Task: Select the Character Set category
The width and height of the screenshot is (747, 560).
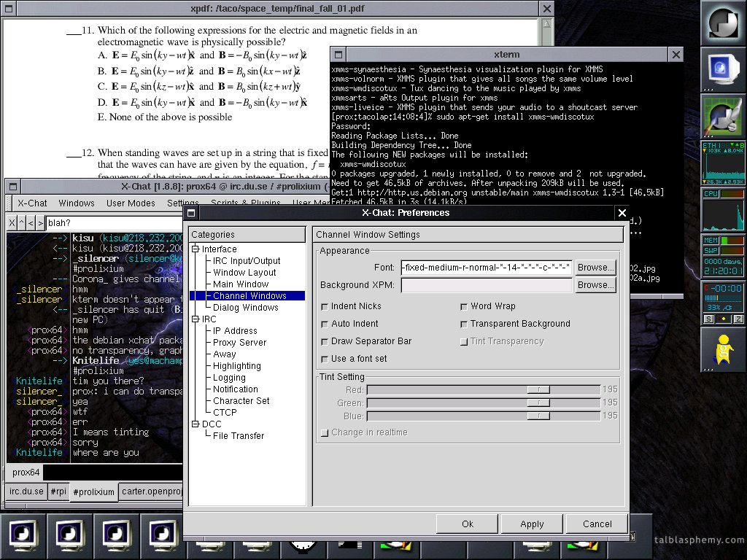Action: 241,400
